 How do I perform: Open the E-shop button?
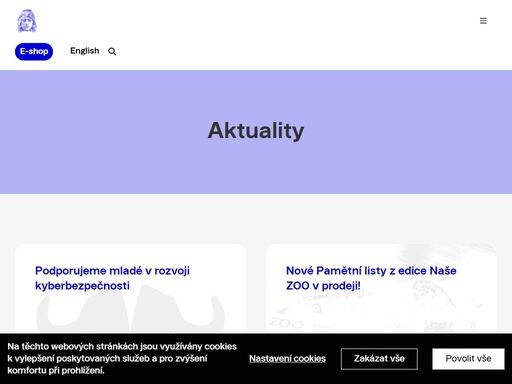pyautogui.click(x=34, y=51)
